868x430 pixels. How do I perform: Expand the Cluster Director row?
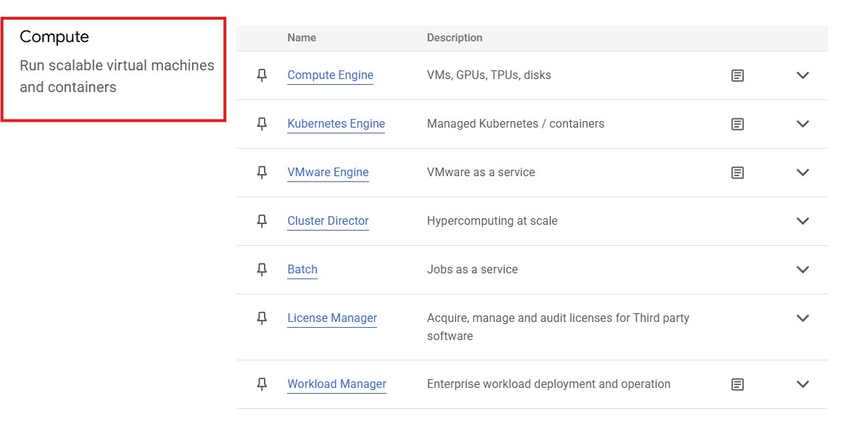pyautogui.click(x=802, y=221)
